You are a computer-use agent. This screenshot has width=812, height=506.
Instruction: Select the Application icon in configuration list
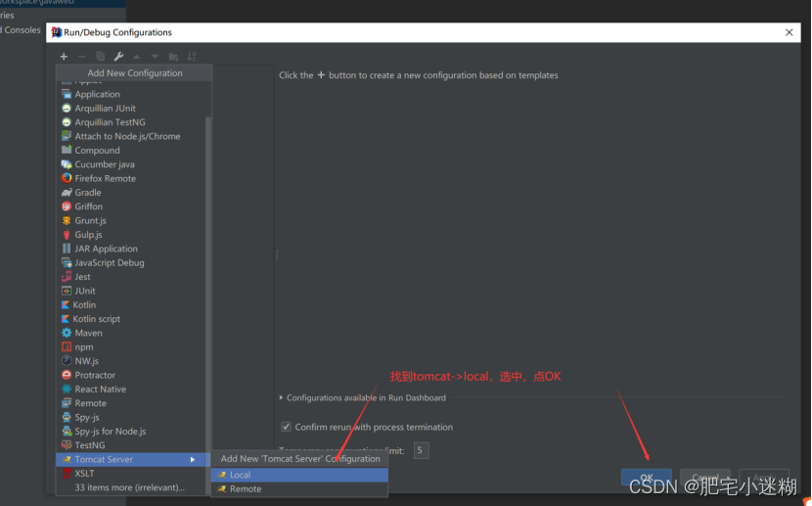(67, 94)
